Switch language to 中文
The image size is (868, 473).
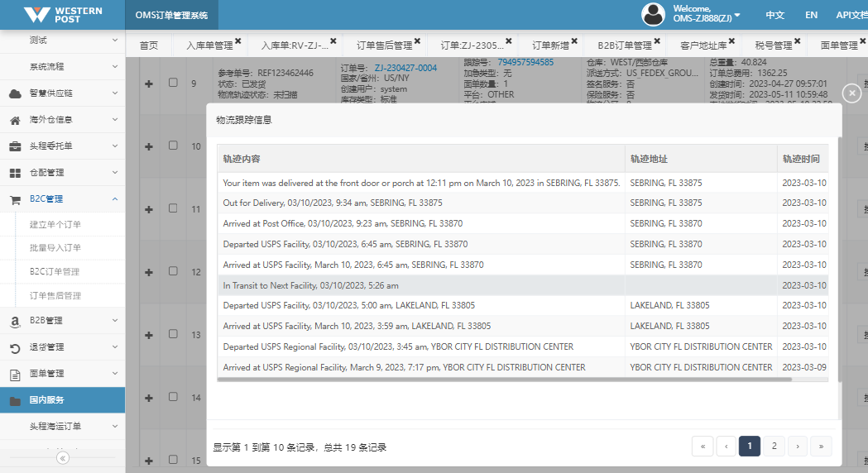pyautogui.click(x=775, y=15)
